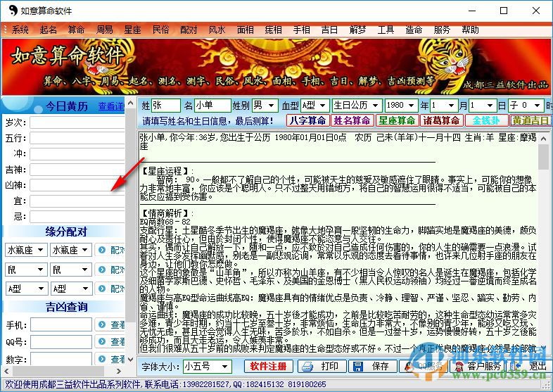Click the floppy disk icon on 保存
This screenshot has width=553, height=392.
click(x=358, y=367)
